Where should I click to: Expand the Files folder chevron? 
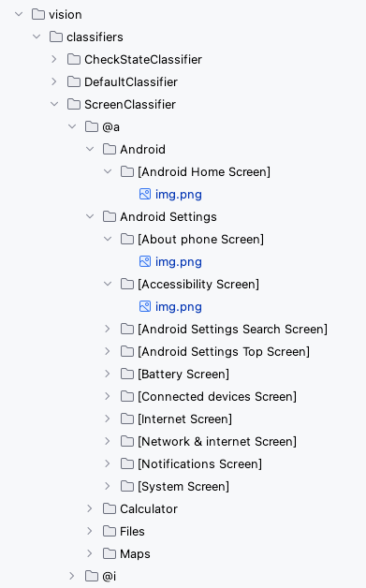[90, 531]
